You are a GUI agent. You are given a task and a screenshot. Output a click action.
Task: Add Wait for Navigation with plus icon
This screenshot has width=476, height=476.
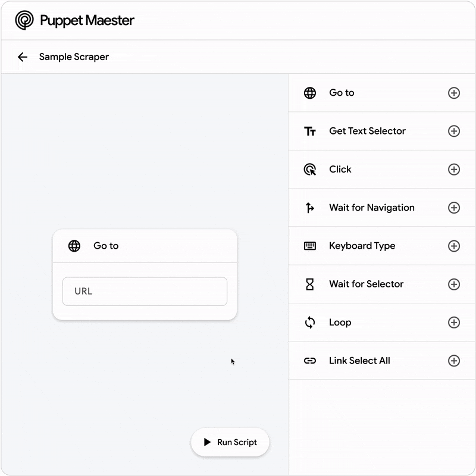[454, 208]
